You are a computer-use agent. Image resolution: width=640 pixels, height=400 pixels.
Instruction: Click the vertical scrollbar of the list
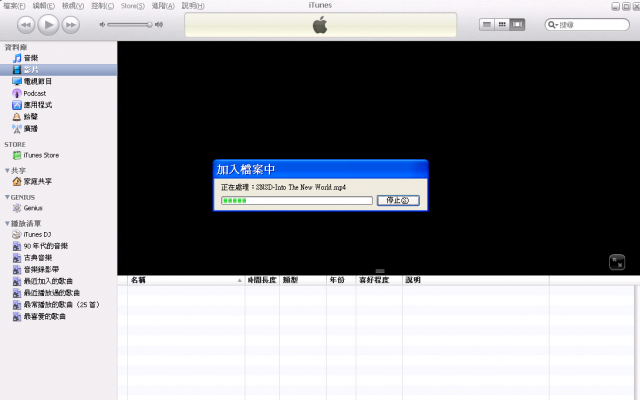(637, 342)
